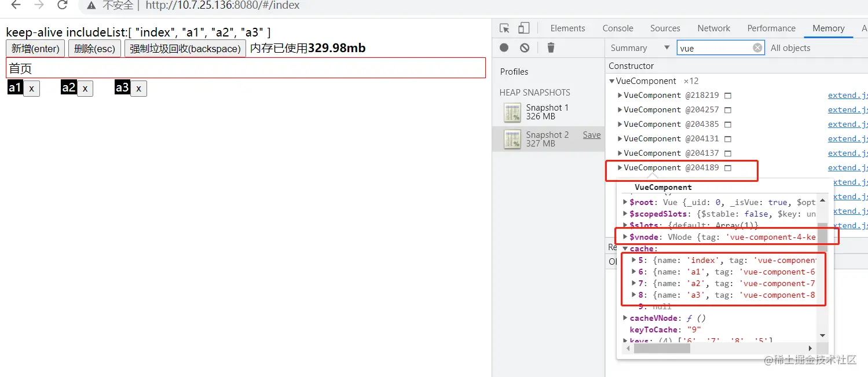Screen dimensions: 868x377
Task: Click the popup vertical scrollbar up arrow
Action: pyautogui.click(x=823, y=200)
